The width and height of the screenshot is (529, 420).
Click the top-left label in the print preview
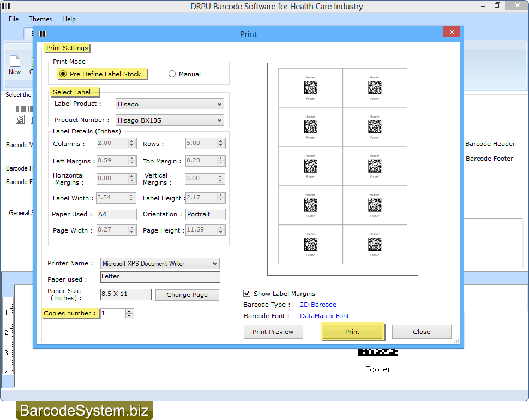tap(310, 88)
